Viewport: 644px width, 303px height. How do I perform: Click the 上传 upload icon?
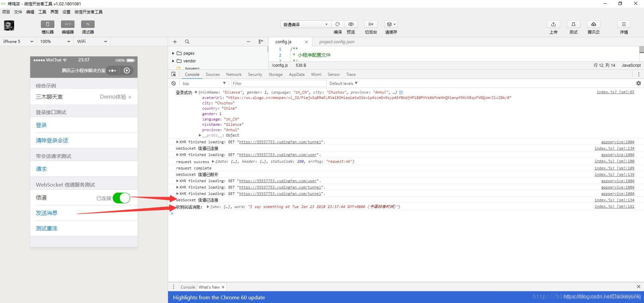[x=553, y=24]
